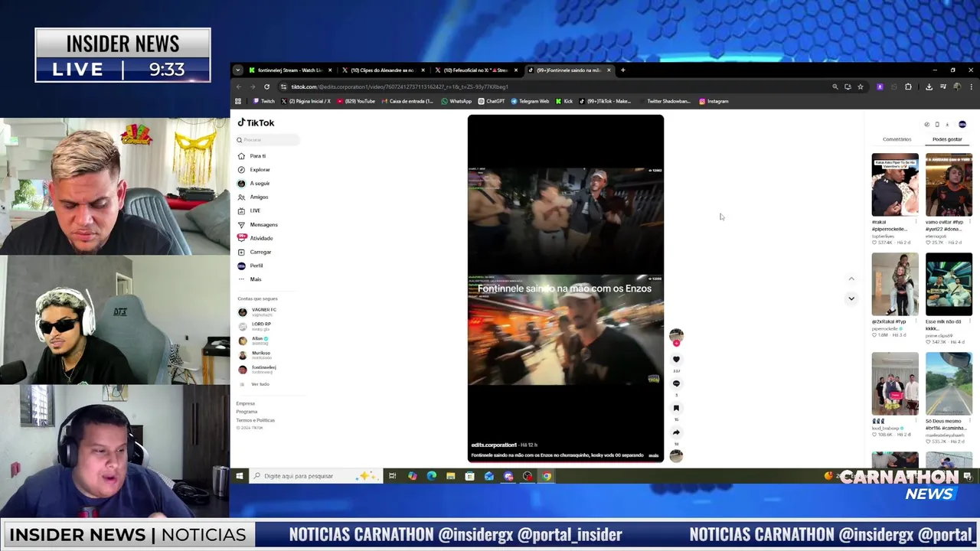The image size is (980, 551).
Task: Go to A seguir feed
Action: (x=254, y=184)
